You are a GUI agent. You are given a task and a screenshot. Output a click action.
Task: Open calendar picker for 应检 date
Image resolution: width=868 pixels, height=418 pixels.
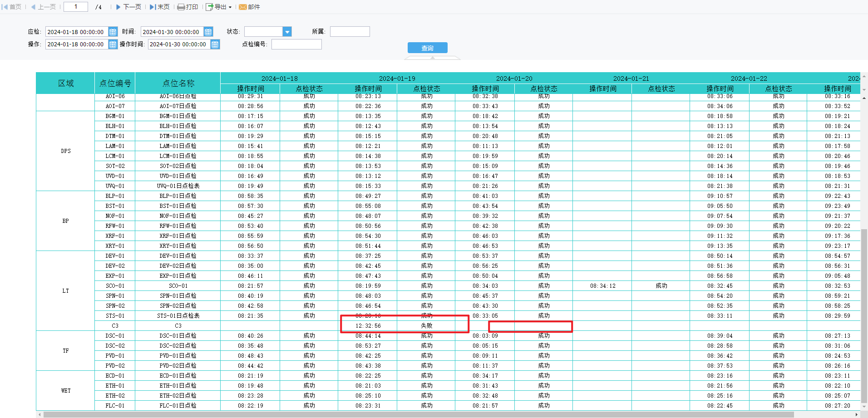pos(113,32)
